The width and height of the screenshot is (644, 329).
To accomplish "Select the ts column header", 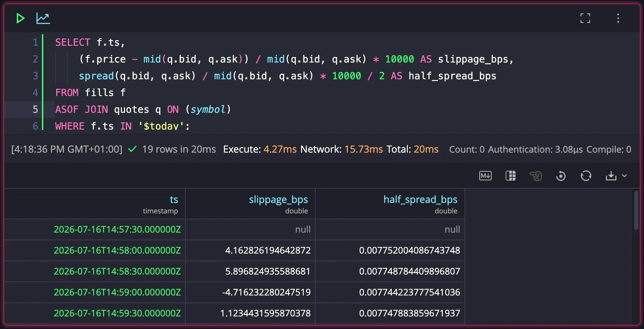I will coord(95,204).
